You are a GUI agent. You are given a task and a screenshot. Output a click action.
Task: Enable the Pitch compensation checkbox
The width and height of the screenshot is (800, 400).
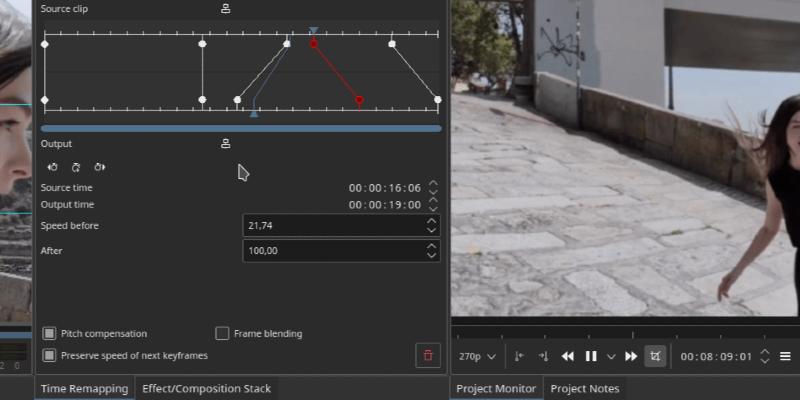tap(49, 333)
